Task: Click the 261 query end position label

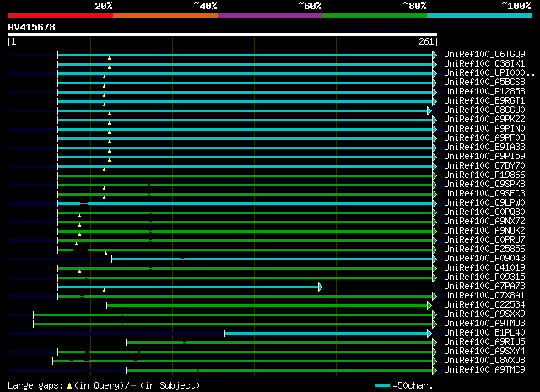Action: [426, 41]
